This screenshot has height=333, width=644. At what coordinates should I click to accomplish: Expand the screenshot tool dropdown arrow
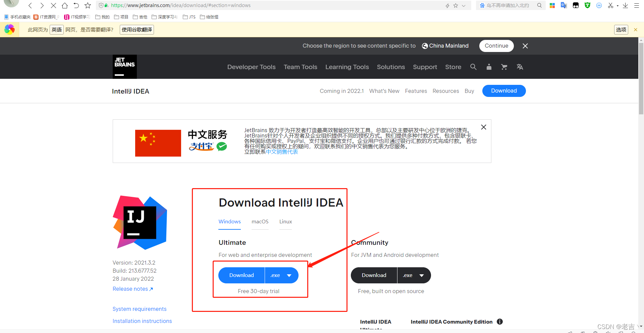pyautogui.click(x=618, y=6)
